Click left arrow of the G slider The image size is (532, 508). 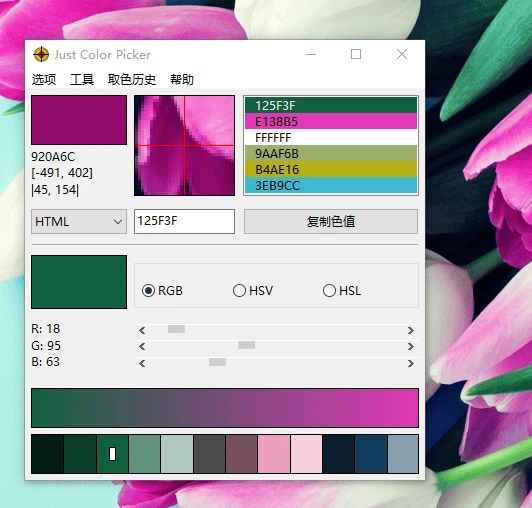[142, 346]
